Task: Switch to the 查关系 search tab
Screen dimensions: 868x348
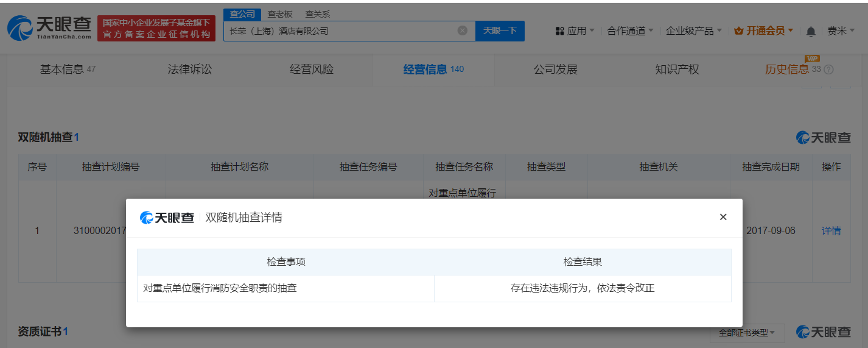Action: tap(317, 14)
